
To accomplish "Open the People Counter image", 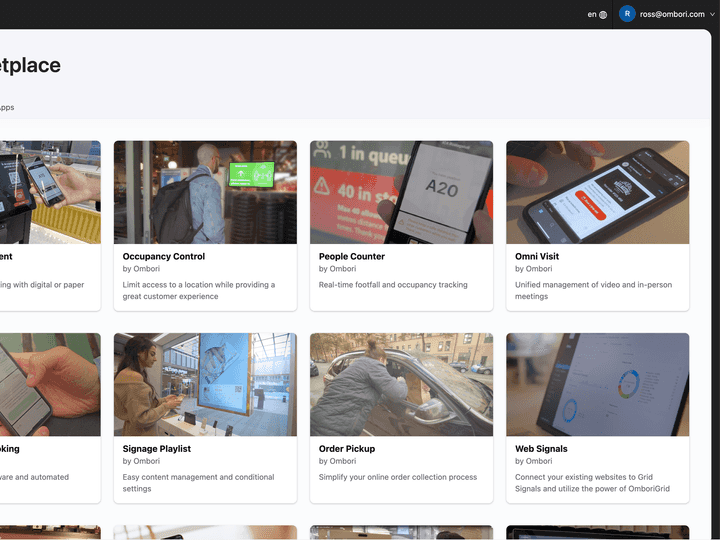I will (x=401, y=192).
